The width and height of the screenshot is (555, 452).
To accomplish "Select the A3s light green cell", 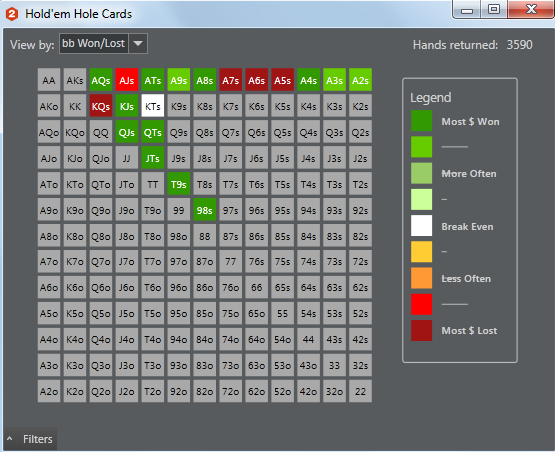I will point(334,80).
